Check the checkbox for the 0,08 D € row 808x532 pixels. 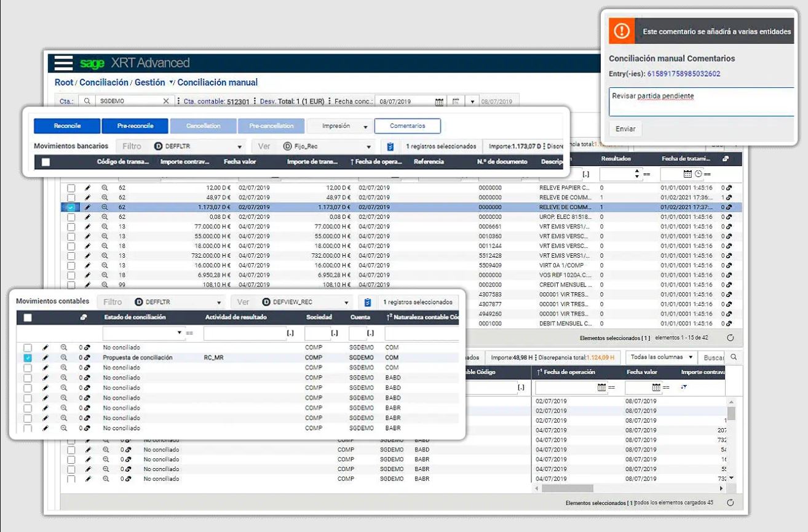(x=71, y=217)
